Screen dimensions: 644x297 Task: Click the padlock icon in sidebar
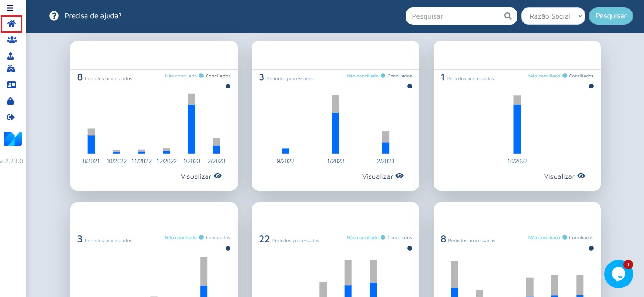[11, 101]
